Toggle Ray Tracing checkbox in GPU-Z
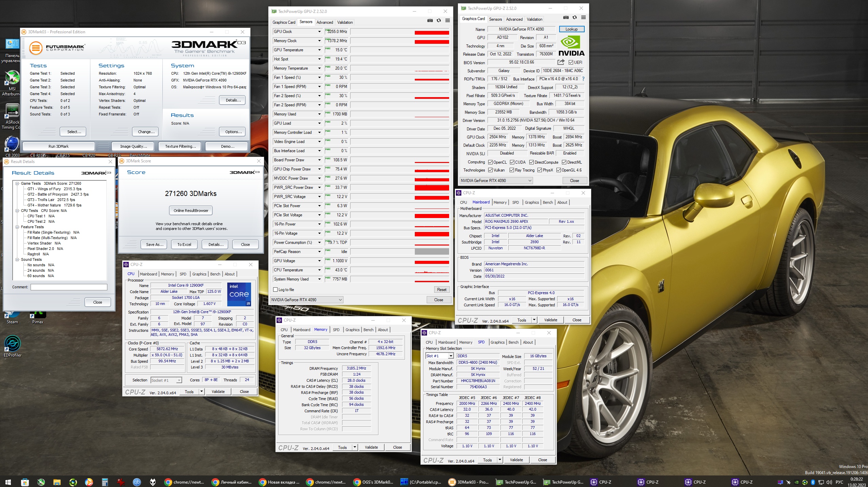The image size is (868, 487). [x=512, y=170]
